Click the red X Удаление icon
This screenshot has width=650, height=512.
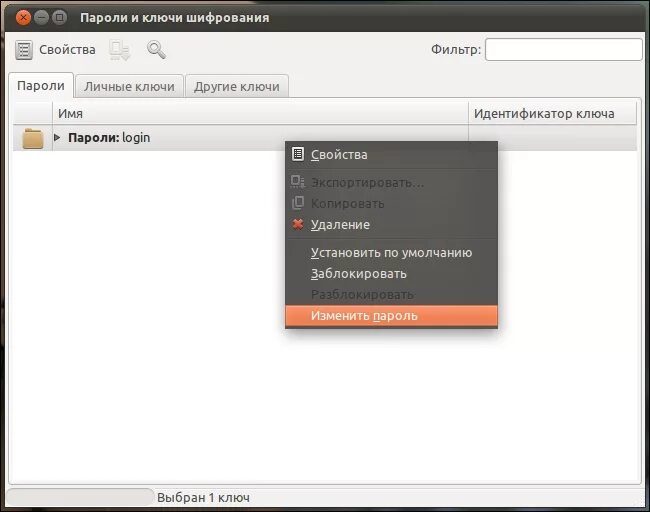pos(298,224)
